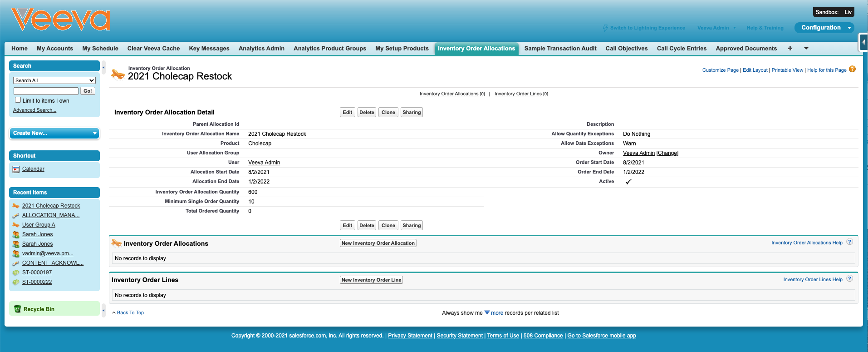Expand the tab overflow arrow
Screen dimensions: 868x352
(806, 49)
